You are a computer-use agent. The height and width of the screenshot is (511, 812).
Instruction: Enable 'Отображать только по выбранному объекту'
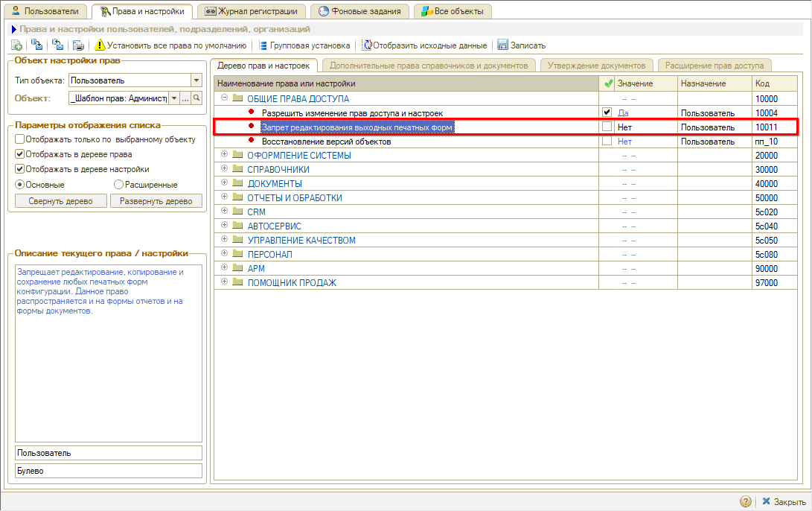19,139
